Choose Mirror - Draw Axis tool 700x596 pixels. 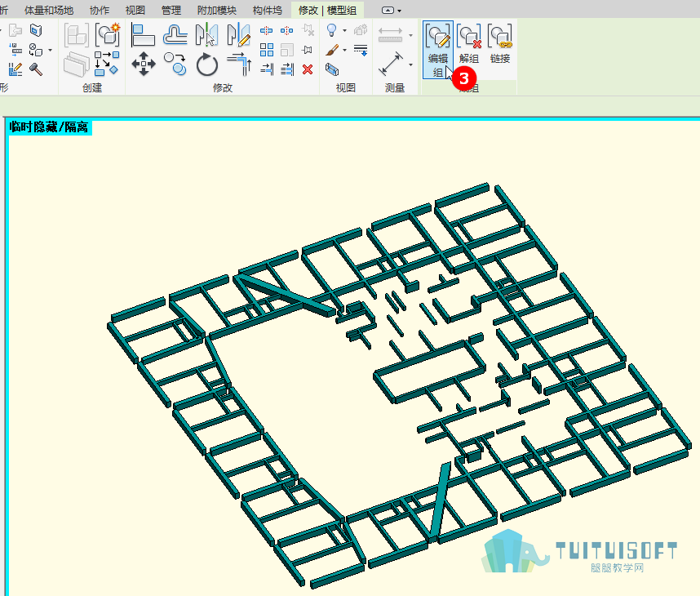tap(238, 35)
